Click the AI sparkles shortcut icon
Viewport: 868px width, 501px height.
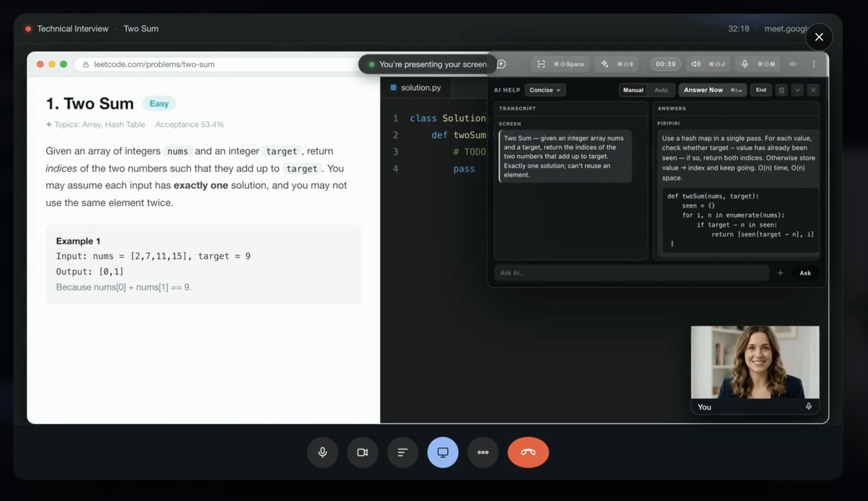tap(605, 64)
